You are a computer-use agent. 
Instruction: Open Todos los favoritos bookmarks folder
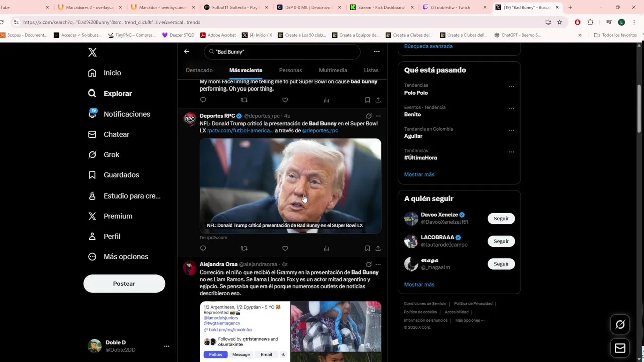(615, 35)
